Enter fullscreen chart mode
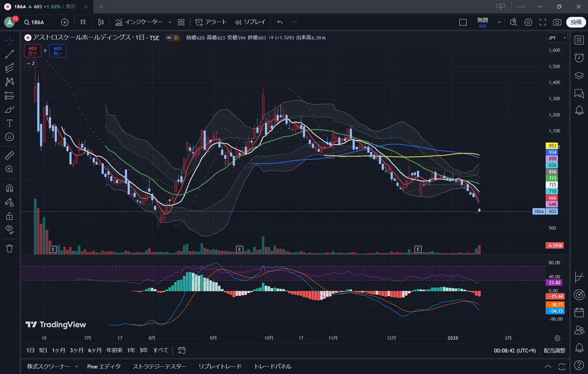The image size is (588, 374). 542,22
